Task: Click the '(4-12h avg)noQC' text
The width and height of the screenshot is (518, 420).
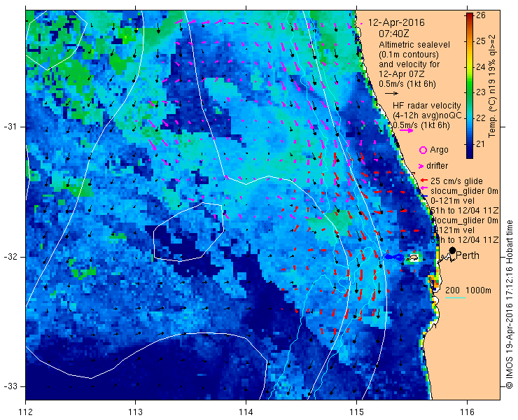Action: (427, 115)
